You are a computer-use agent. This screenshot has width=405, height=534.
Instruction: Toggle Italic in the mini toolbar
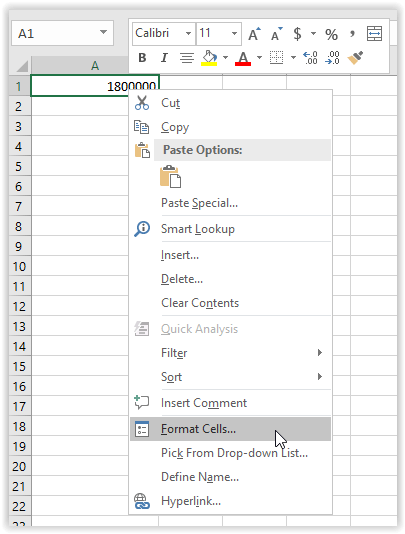(x=164, y=58)
